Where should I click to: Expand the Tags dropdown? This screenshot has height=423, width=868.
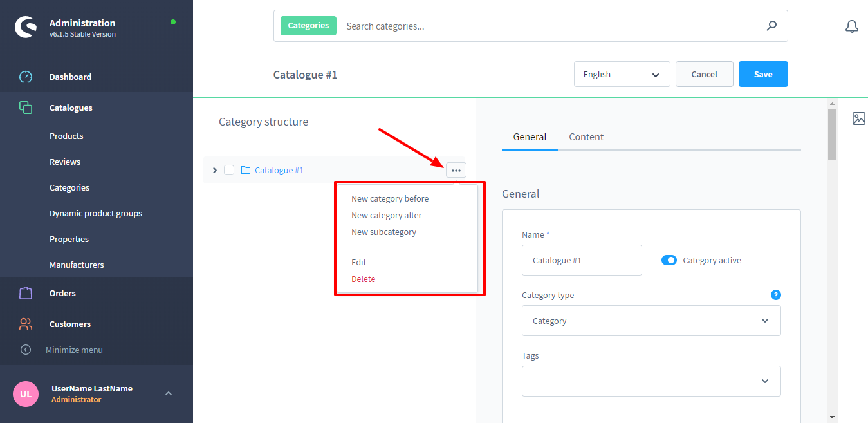(651, 381)
